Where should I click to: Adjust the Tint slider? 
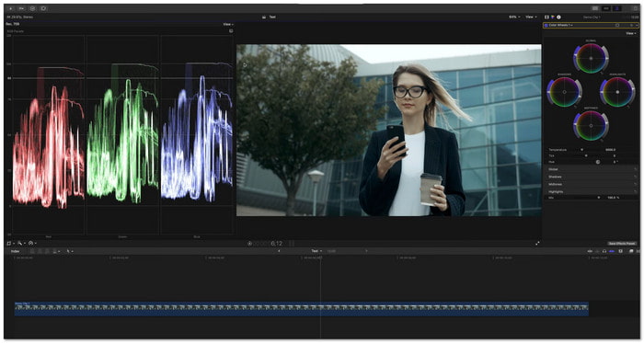point(586,155)
